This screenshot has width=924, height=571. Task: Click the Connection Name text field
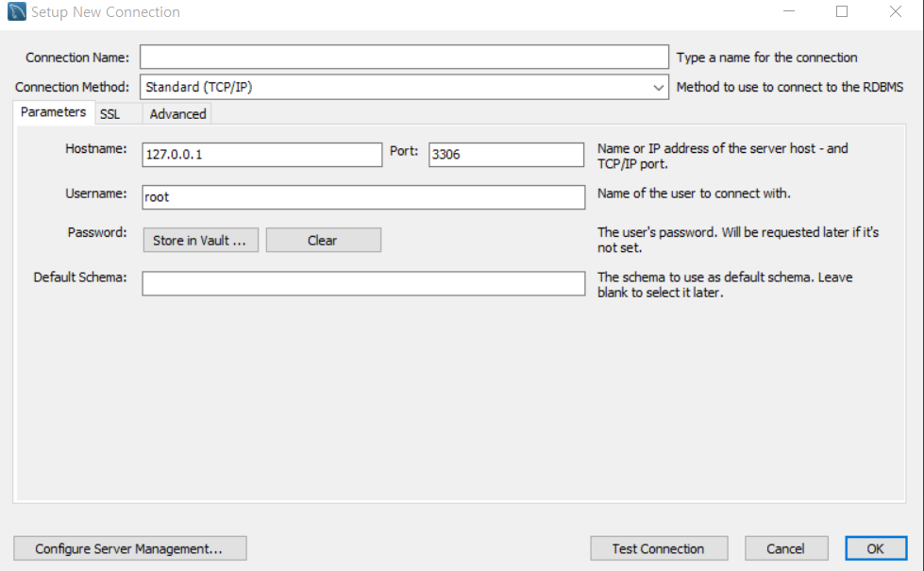403,57
